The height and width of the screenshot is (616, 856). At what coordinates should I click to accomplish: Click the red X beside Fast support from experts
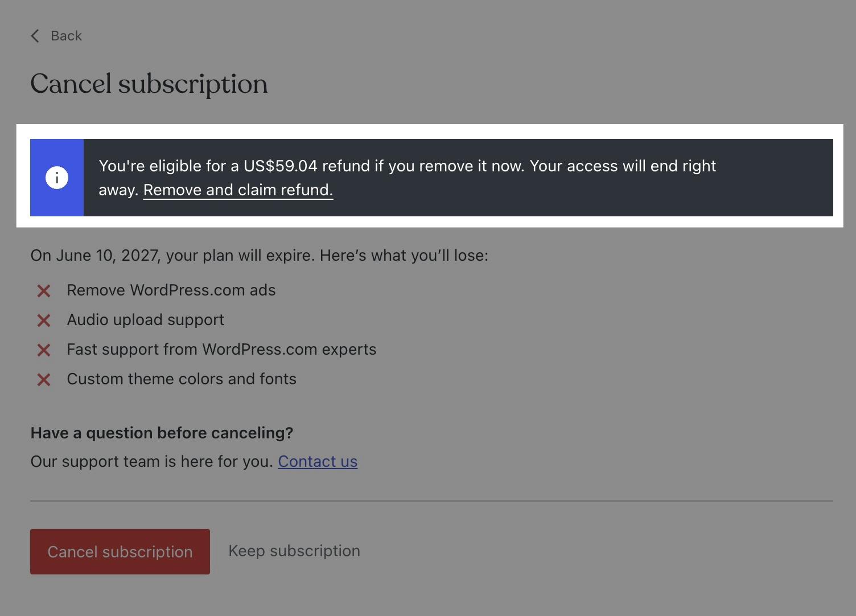click(44, 350)
